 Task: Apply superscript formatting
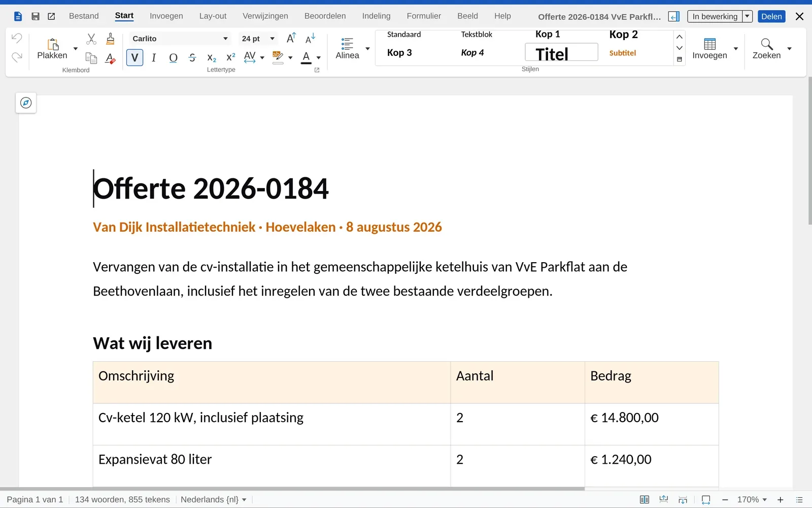[231, 57]
